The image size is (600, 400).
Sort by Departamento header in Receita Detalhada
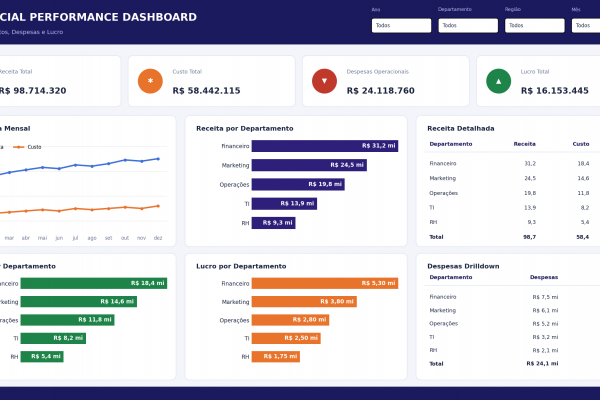451,144
